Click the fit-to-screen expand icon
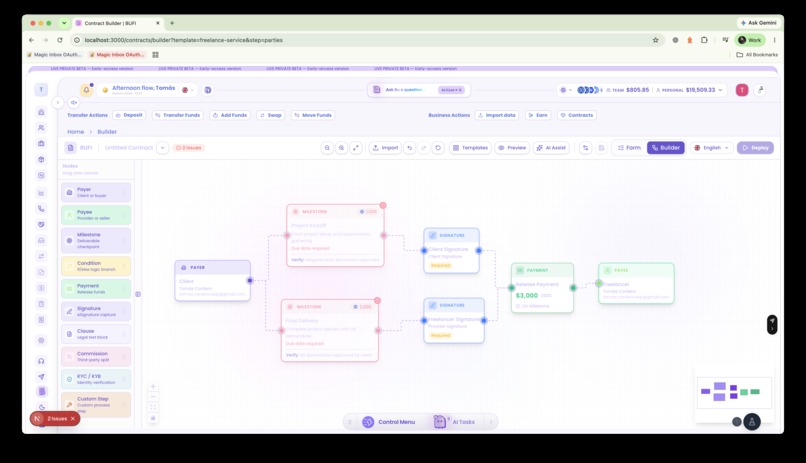The height and width of the screenshot is (463, 806). (356, 147)
